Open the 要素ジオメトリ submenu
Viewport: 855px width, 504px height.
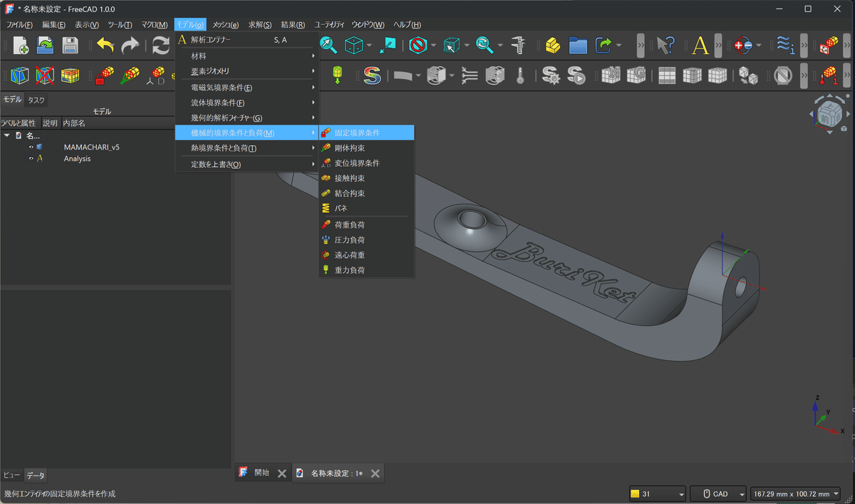(x=247, y=71)
